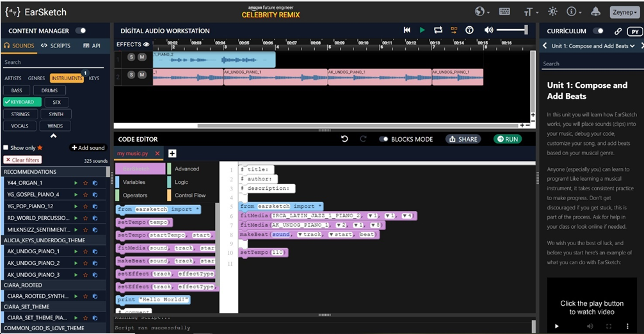This screenshot has height=334, width=644.
Task: Play the song in the DAW
Action: [423, 30]
